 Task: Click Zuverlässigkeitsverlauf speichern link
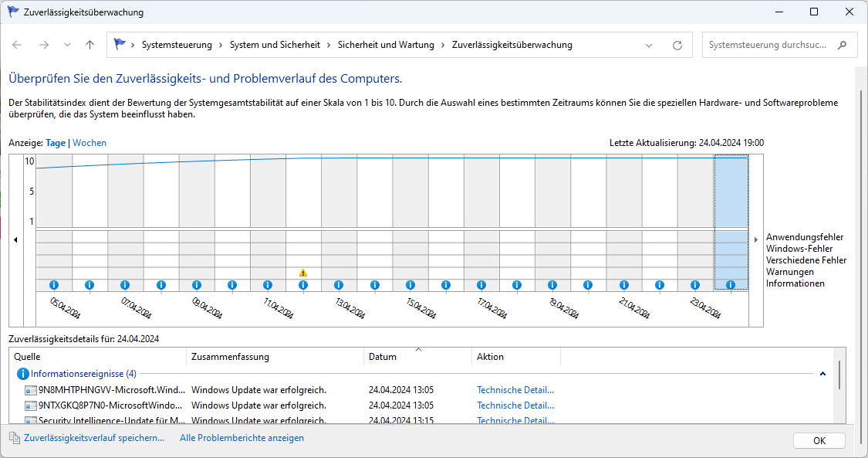pos(94,438)
